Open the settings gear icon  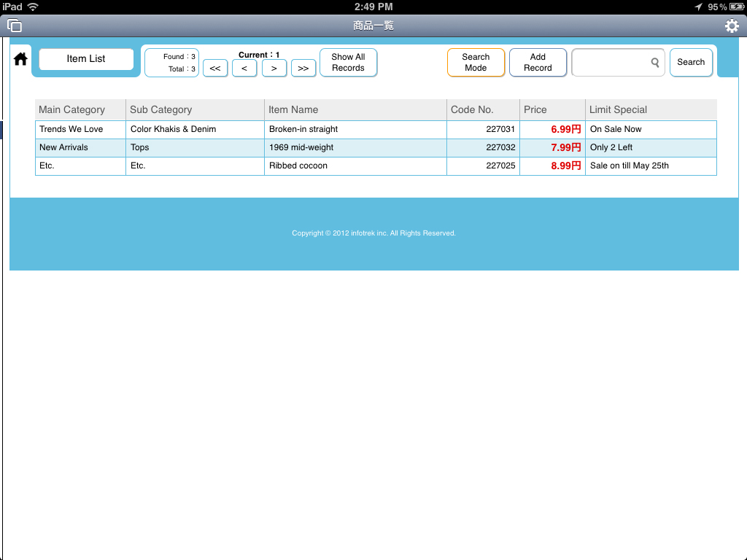[x=732, y=26]
